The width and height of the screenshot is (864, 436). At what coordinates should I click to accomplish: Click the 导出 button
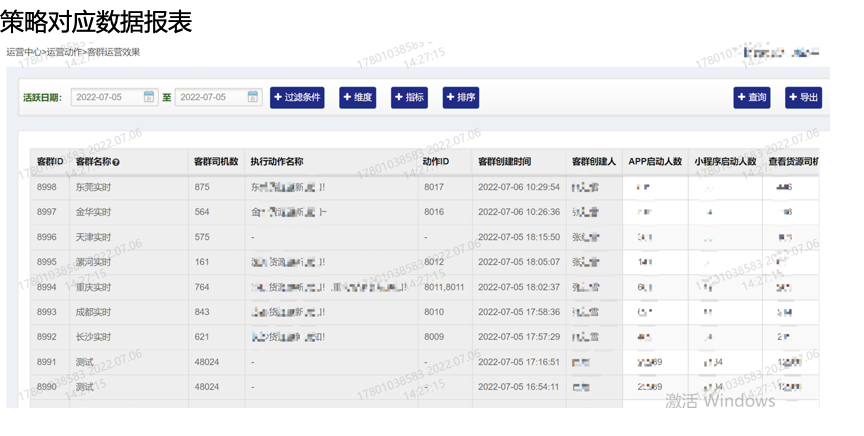click(803, 98)
